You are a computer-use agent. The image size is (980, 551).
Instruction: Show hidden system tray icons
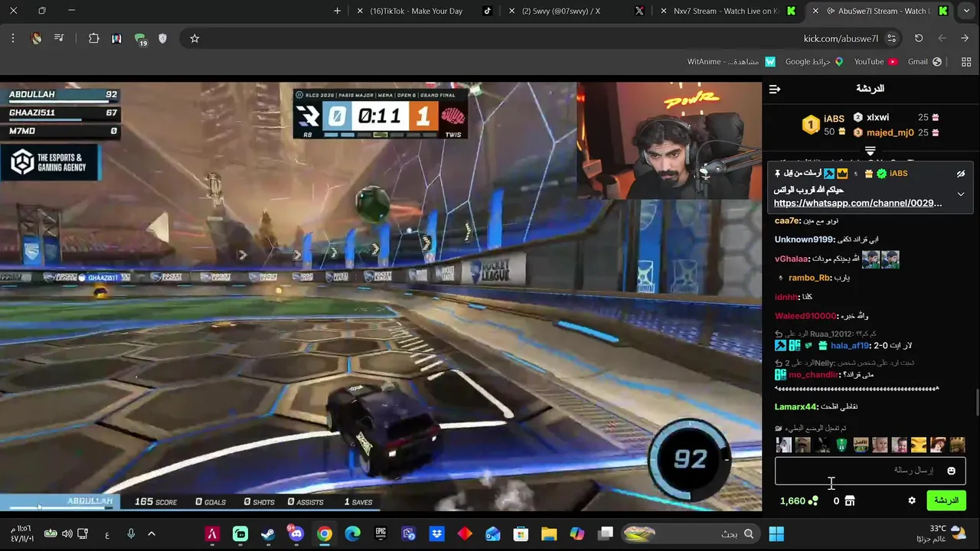tap(151, 533)
